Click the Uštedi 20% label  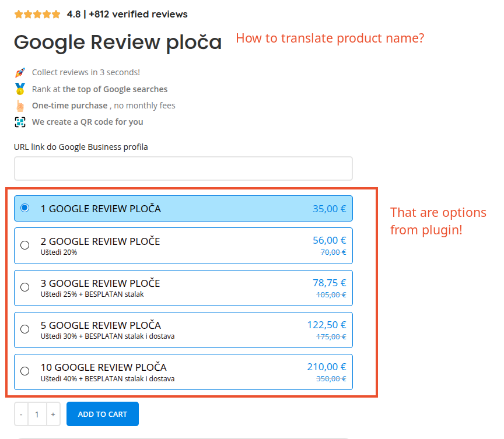click(59, 252)
